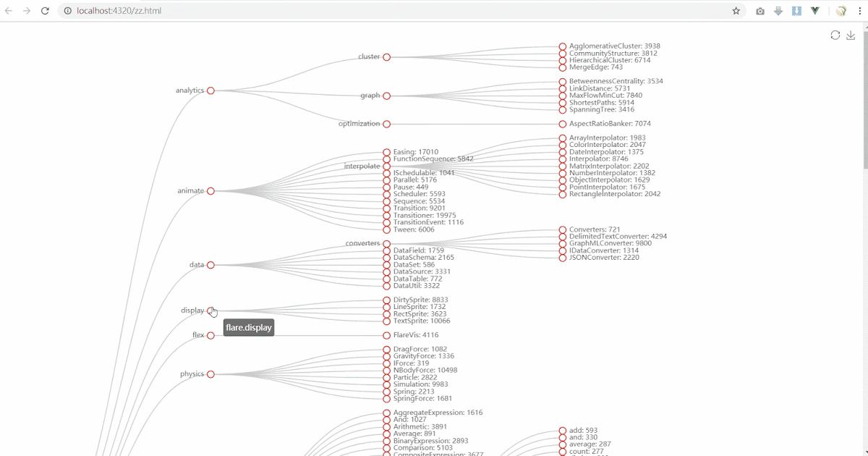Toggle the physics branch node
The width and height of the screenshot is (868, 456).
pos(210,374)
